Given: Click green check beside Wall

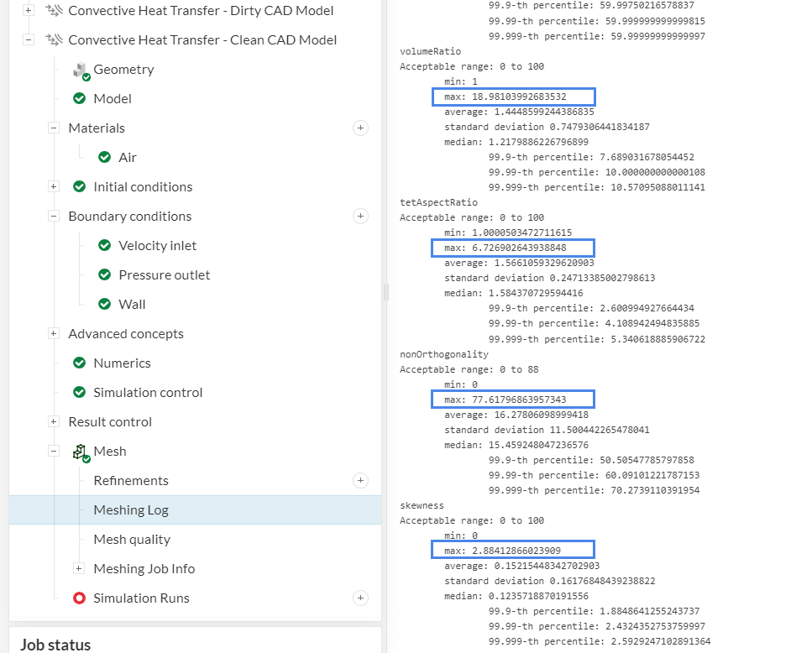Looking at the screenshot, I should (105, 304).
